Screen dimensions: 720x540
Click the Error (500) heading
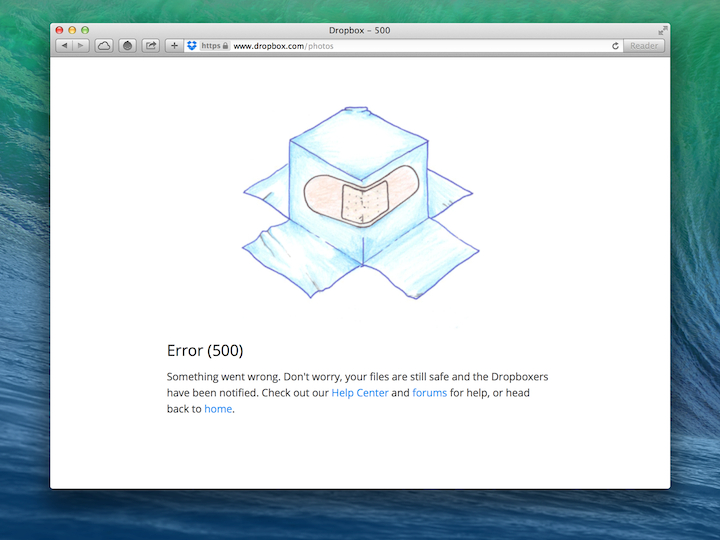(x=205, y=350)
